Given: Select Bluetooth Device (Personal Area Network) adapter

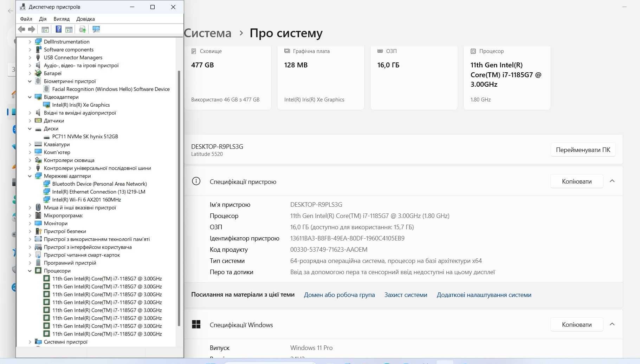Looking at the screenshot, I should tap(99, 184).
